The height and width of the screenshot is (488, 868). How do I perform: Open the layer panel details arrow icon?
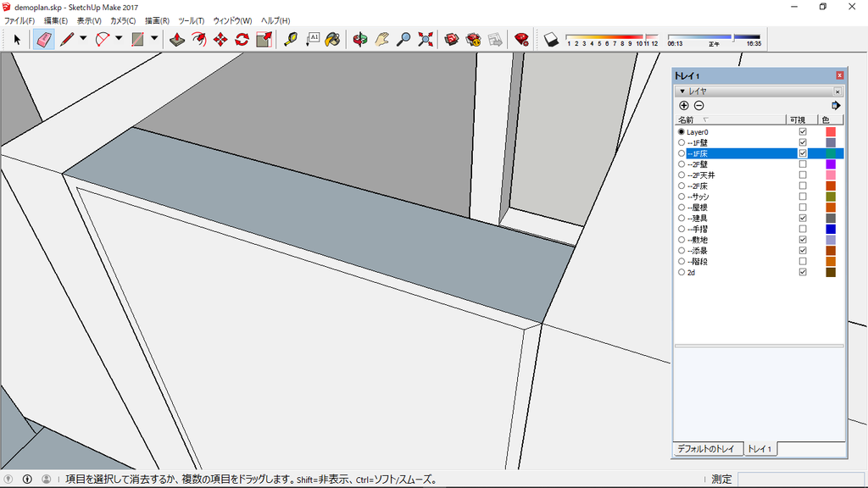pos(836,106)
